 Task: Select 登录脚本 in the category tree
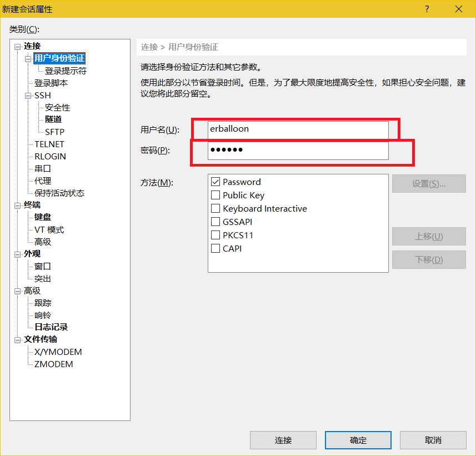pyautogui.click(x=51, y=83)
